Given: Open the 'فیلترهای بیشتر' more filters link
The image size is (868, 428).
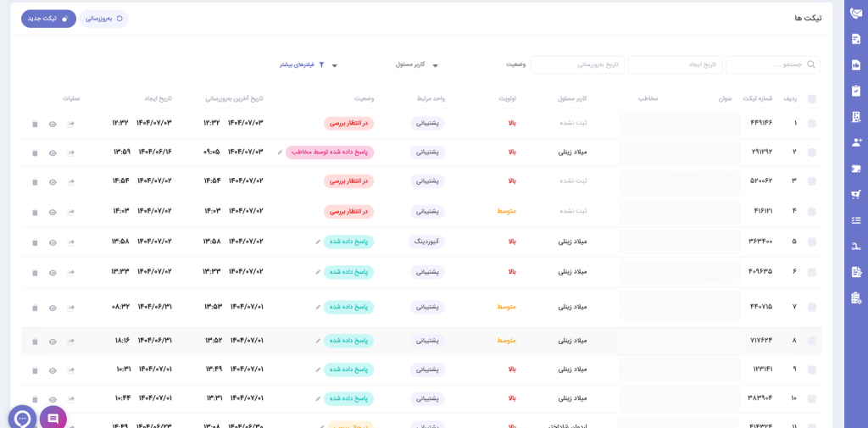Looking at the screenshot, I should pyautogui.click(x=301, y=64).
